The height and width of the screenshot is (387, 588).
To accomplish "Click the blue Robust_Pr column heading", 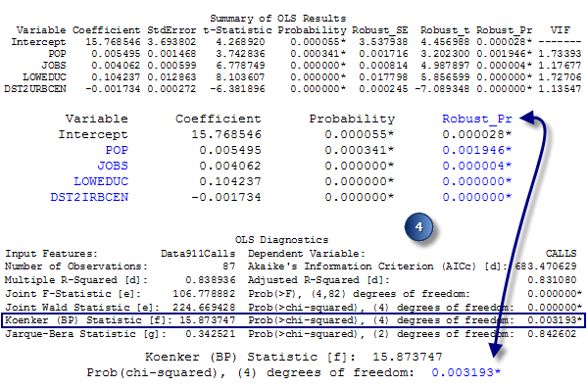I will click(x=476, y=119).
